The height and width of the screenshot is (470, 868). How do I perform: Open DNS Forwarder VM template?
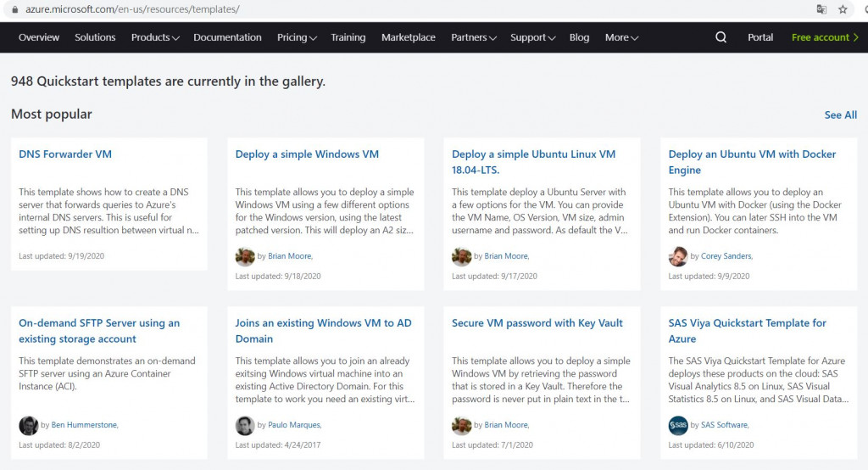tap(65, 154)
